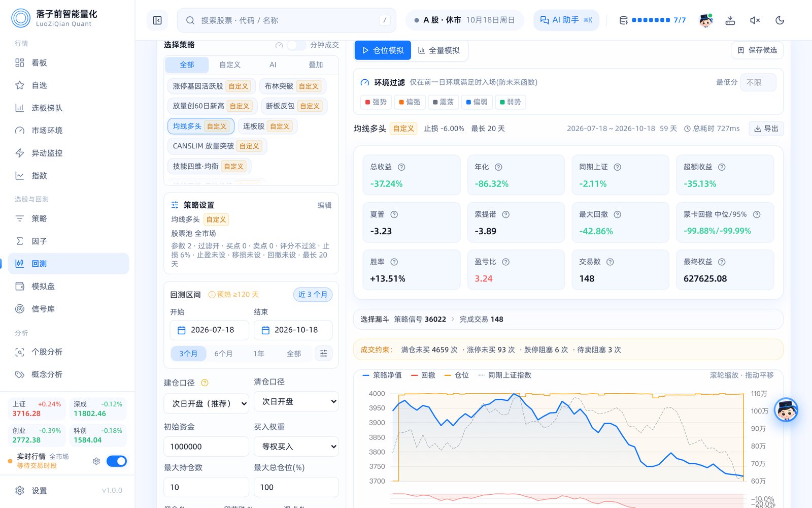
Task: Select strategy CANSLIM 放量突破
Action: 217,146
